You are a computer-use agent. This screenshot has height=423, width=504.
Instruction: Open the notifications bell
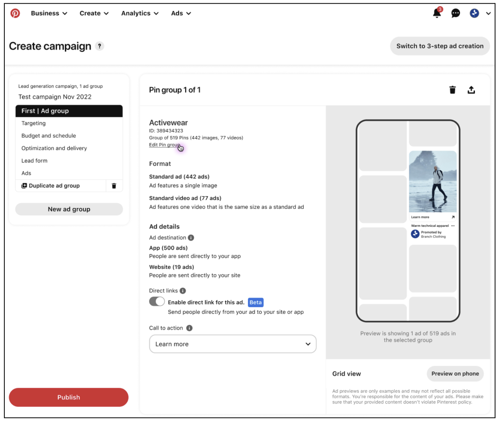tap(437, 13)
